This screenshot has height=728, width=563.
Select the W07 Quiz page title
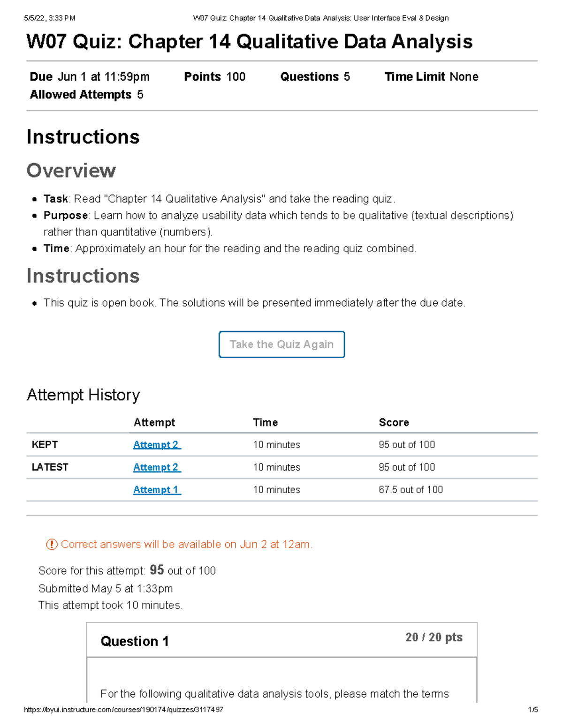pos(250,42)
